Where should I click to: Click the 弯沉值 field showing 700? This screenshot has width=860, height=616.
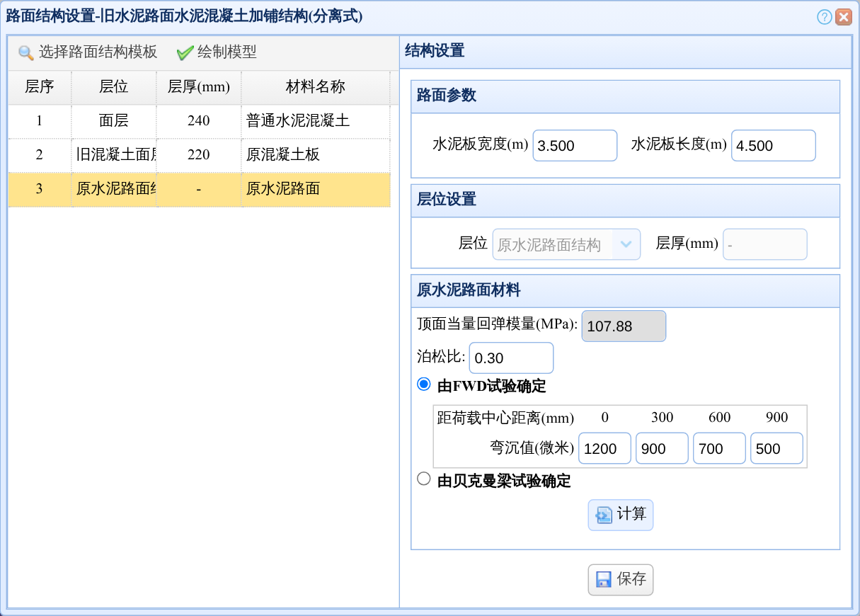click(x=719, y=448)
